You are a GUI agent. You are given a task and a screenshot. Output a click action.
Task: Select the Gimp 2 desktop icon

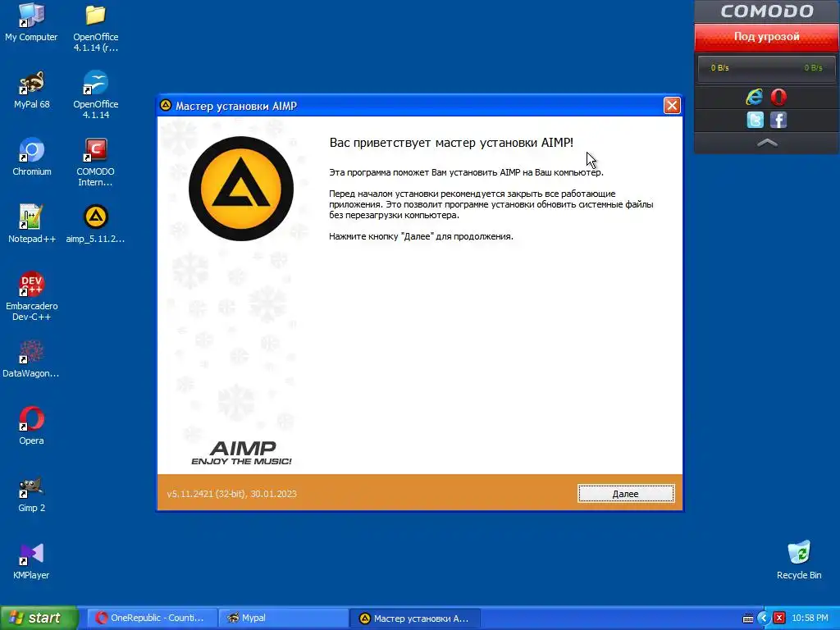tap(32, 493)
